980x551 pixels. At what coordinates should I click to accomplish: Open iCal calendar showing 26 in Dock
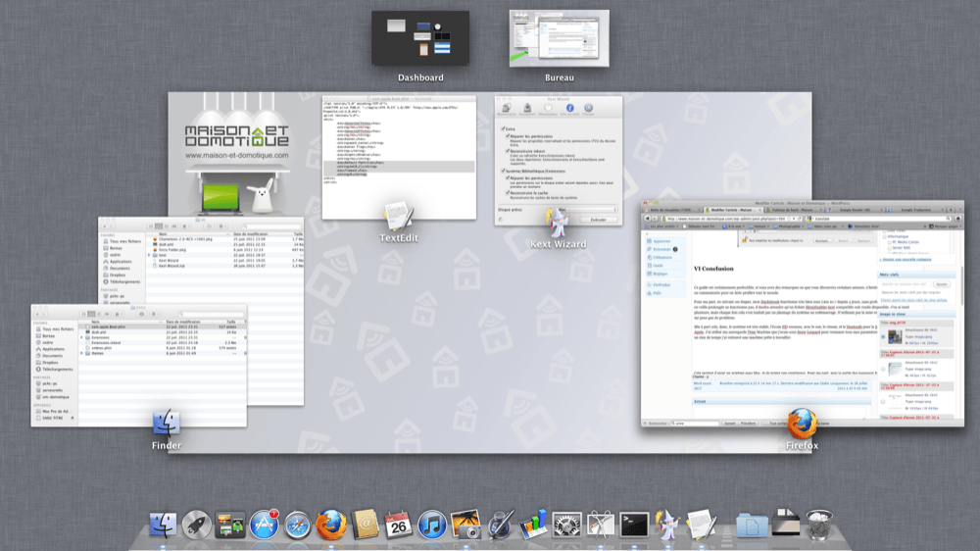click(x=398, y=525)
